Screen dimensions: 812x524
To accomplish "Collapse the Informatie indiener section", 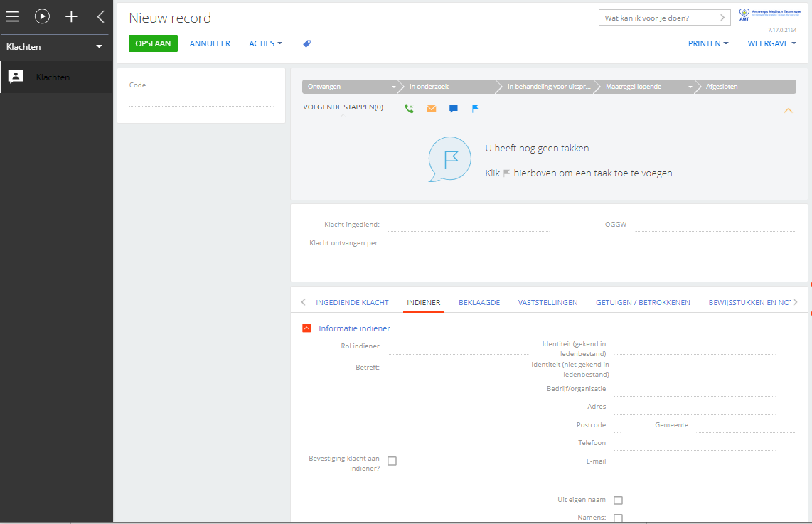I will 306,328.
